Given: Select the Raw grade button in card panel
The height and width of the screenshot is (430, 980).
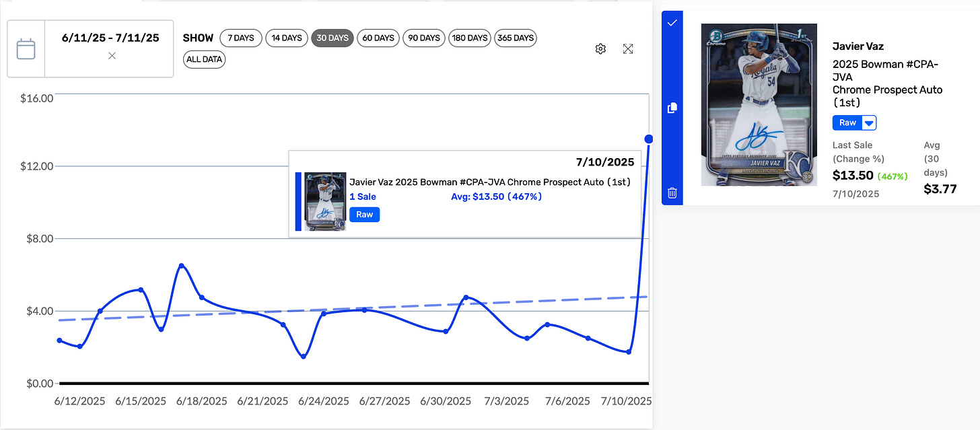Looking at the screenshot, I should tap(847, 123).
